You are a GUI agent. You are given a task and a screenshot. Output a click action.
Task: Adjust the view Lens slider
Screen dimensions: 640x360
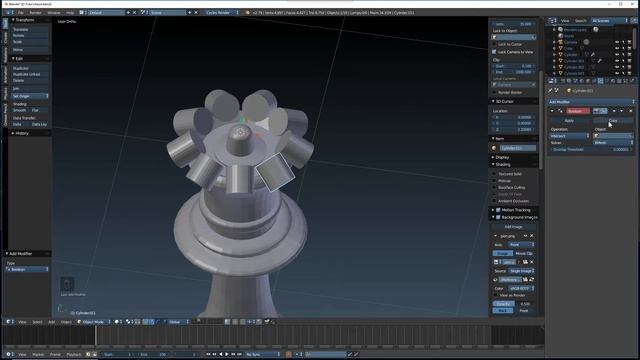[513, 24]
